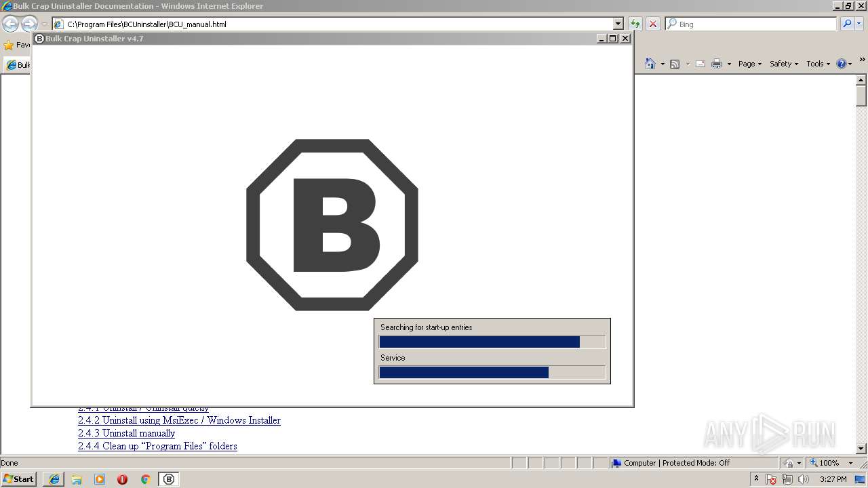Click the Google Chrome taskbar icon
The image size is (868, 488).
pyautogui.click(x=145, y=479)
